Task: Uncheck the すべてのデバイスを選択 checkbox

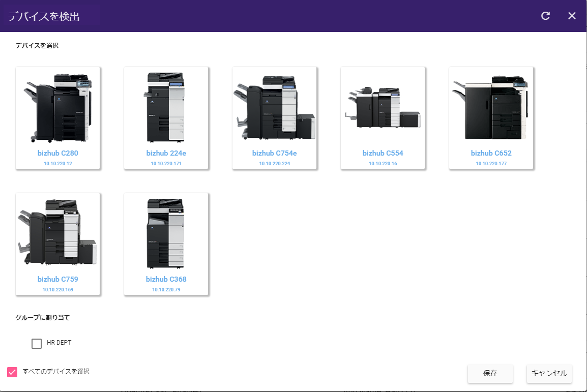Action: coord(12,372)
